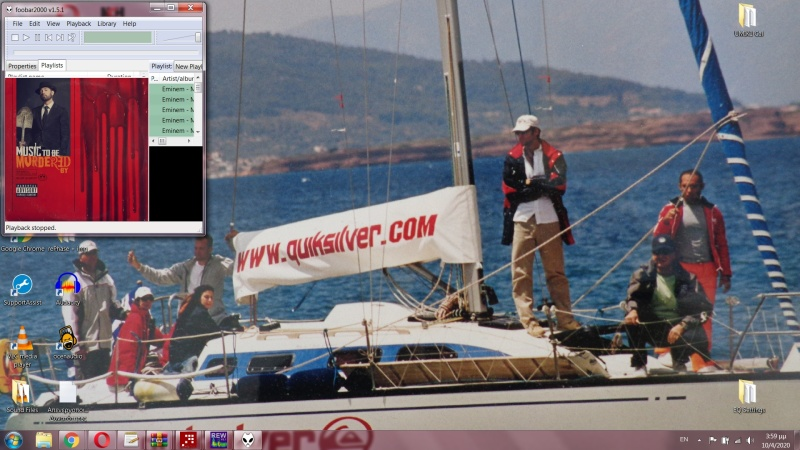800x450 pixels.
Task: Click the Artist/album column header
Action: coord(178,79)
